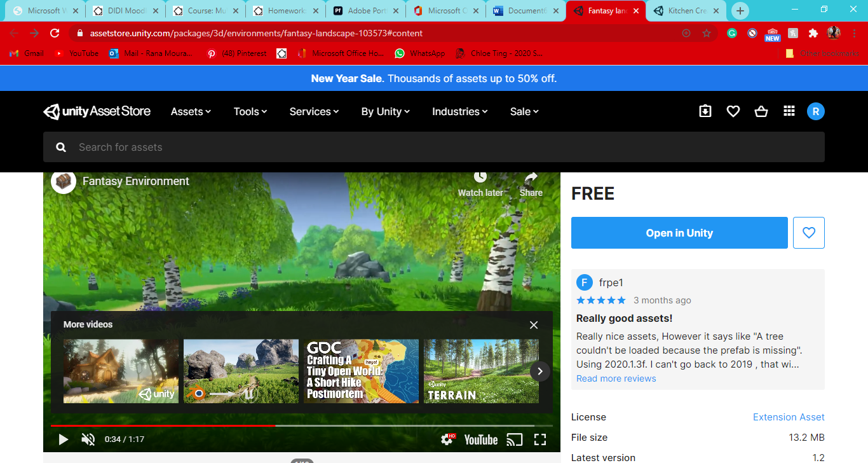Go back to previous page

[x=14, y=33]
